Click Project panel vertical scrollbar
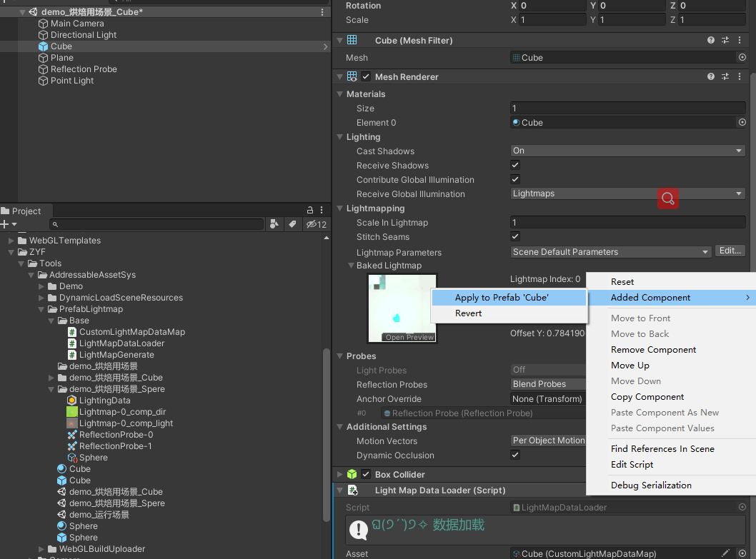The height and width of the screenshot is (559, 756). tap(327, 434)
